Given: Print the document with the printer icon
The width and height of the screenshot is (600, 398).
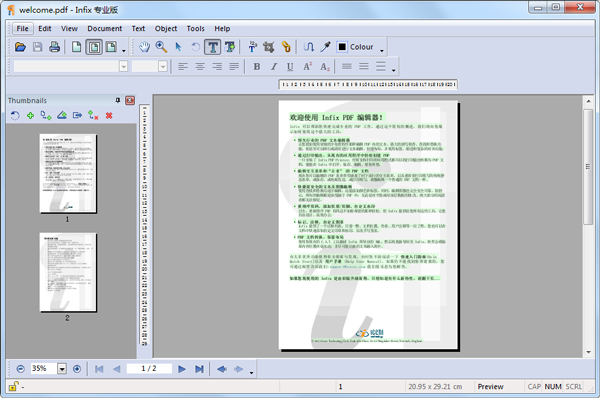Looking at the screenshot, I should pos(54,47).
